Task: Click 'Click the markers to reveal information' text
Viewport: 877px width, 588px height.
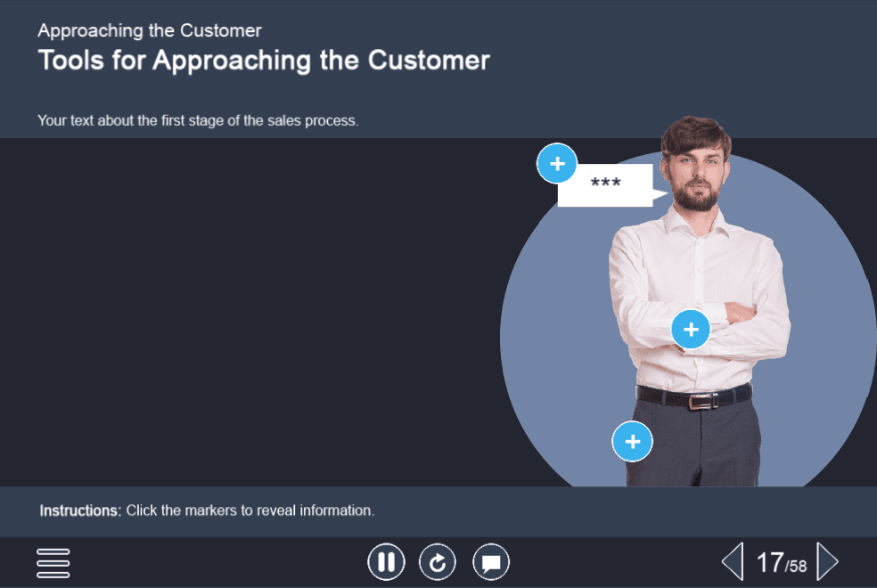Action: coord(250,511)
